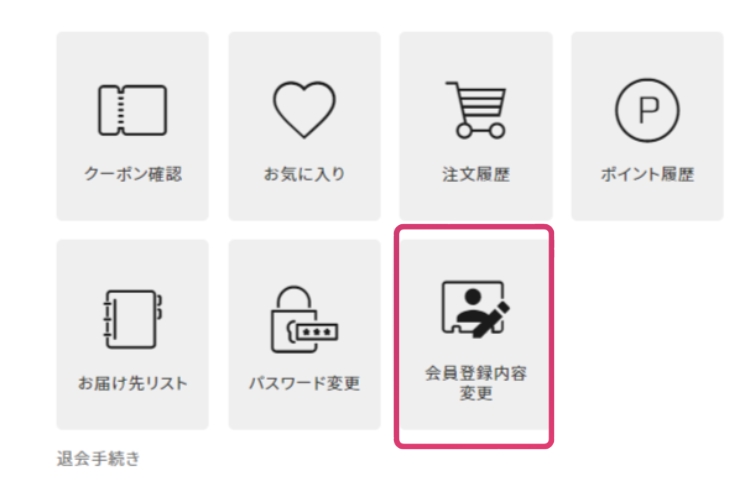Open お届け先リスト text label
750x480 pixels.
pos(132,383)
